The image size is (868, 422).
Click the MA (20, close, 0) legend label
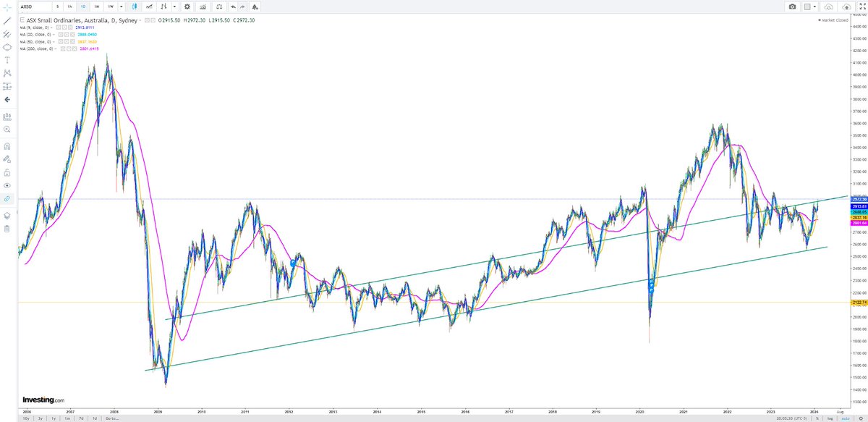point(35,34)
